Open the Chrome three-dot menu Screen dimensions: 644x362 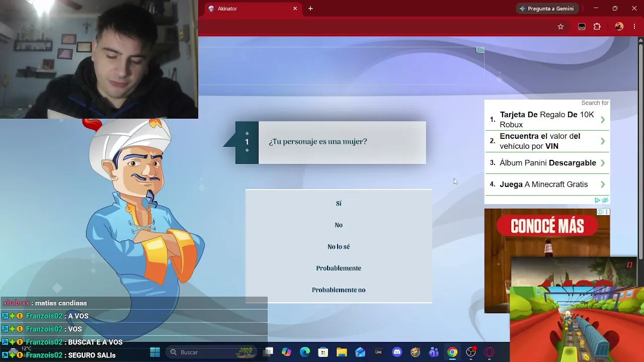tap(634, 27)
